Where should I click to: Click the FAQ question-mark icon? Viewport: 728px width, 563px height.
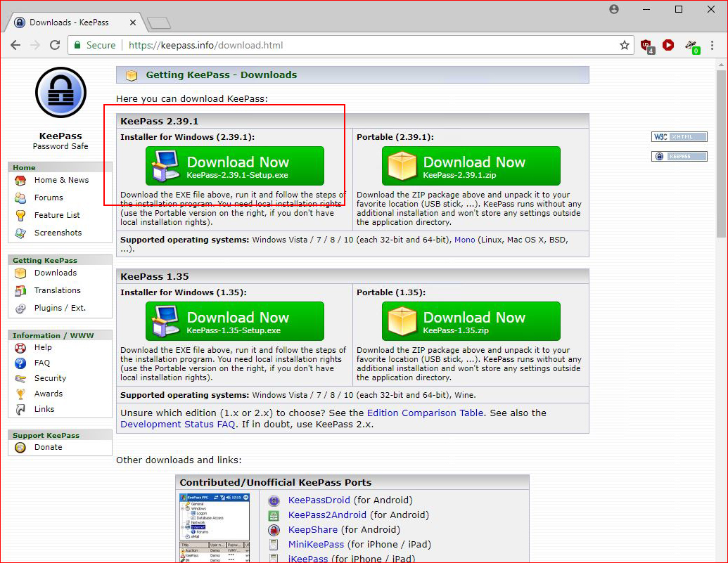pyautogui.click(x=20, y=363)
